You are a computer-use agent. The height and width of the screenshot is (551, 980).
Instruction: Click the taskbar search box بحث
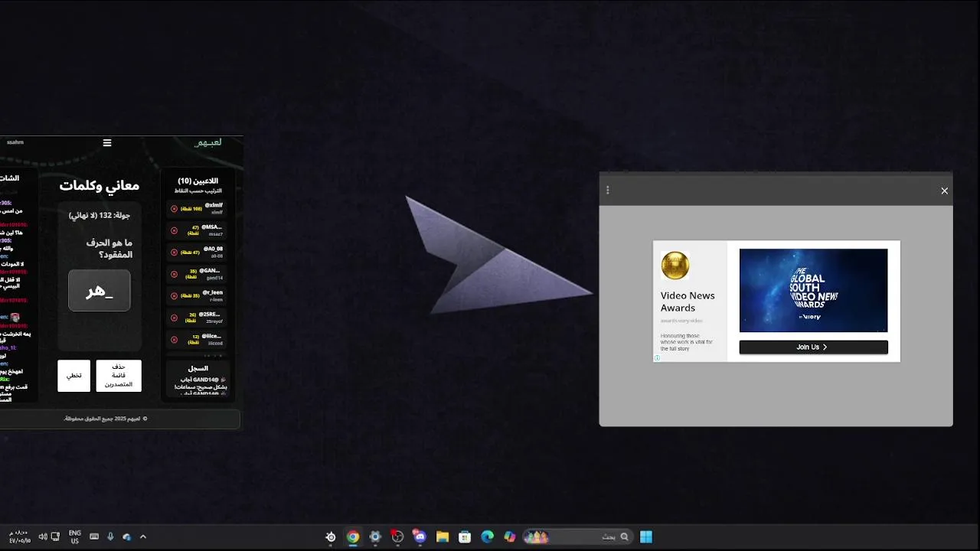point(578,537)
